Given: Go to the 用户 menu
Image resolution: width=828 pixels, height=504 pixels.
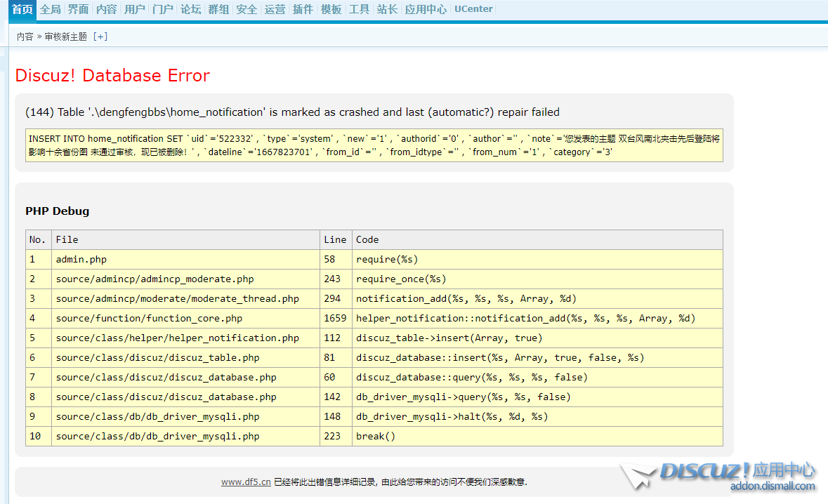Looking at the screenshot, I should [x=134, y=10].
